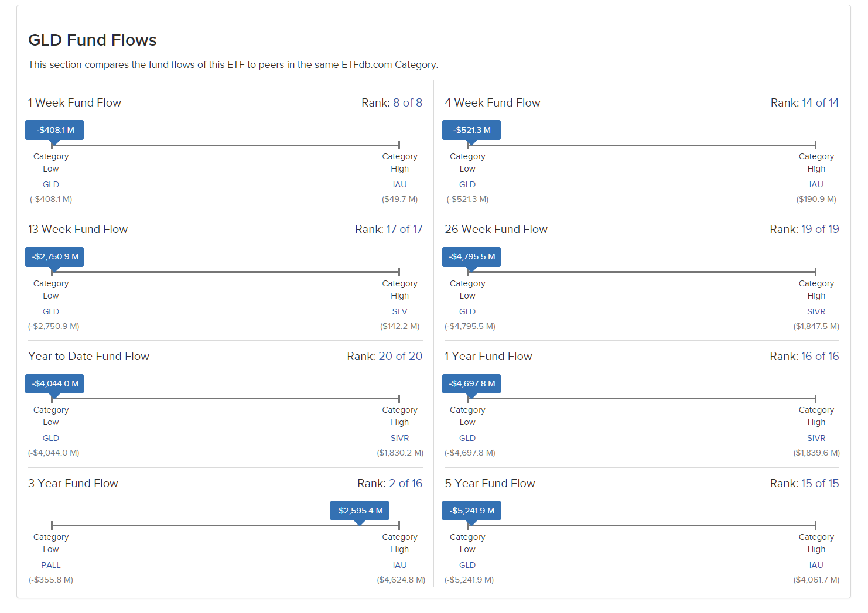Viewport: 868px width, 613px height.
Task: Click the -$2,750.9 M flow marker badge
Action: click(x=54, y=257)
